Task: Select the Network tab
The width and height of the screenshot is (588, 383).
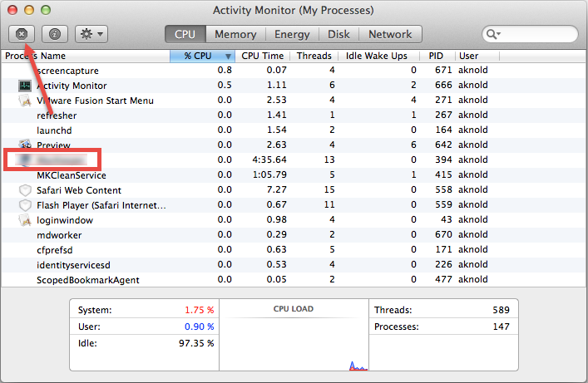Action: pos(390,34)
